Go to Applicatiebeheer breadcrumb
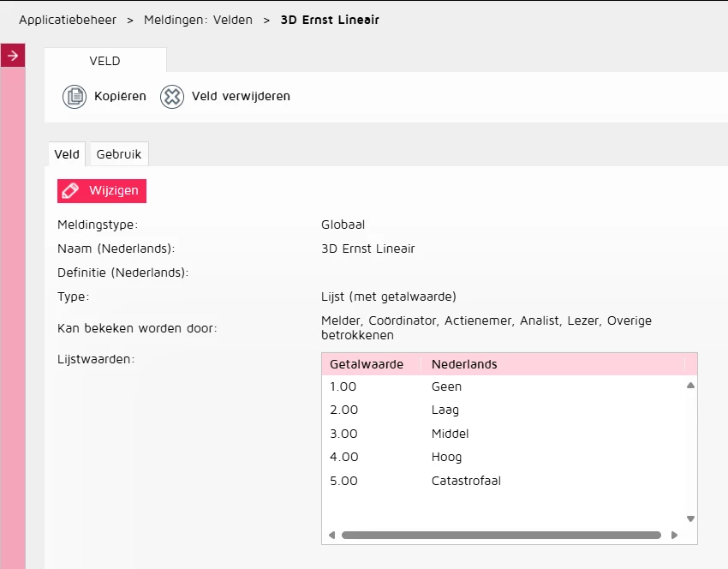Viewport: 728px width, 569px height. 68,20
